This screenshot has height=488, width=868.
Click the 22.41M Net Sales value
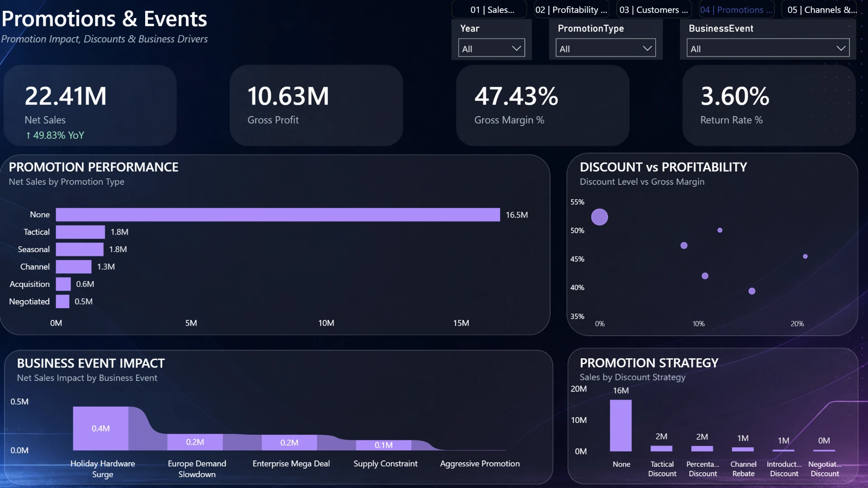pos(66,96)
